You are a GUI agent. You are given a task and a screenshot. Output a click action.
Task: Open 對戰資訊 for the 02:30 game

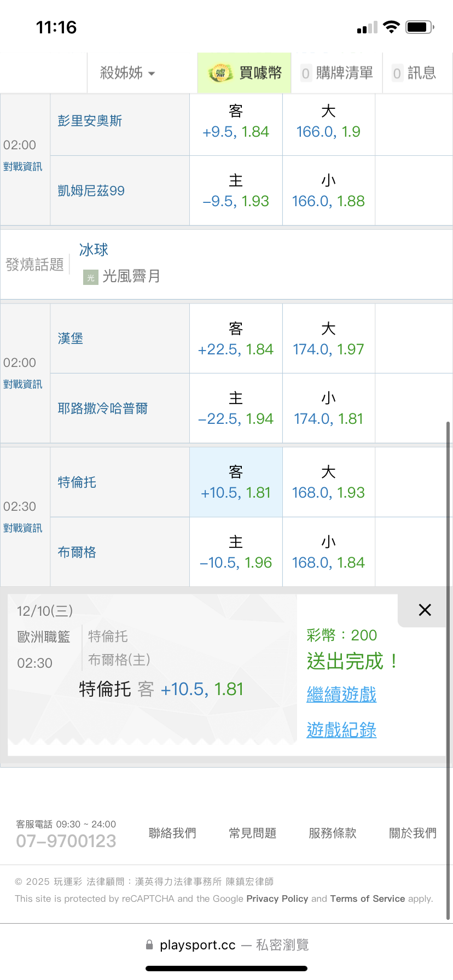22,528
